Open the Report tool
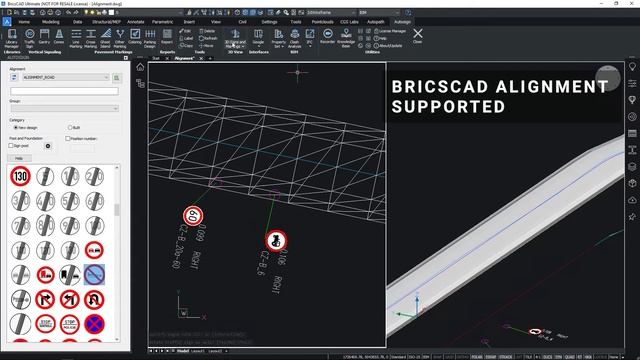Screen dimensions: 640x360 tap(167, 36)
